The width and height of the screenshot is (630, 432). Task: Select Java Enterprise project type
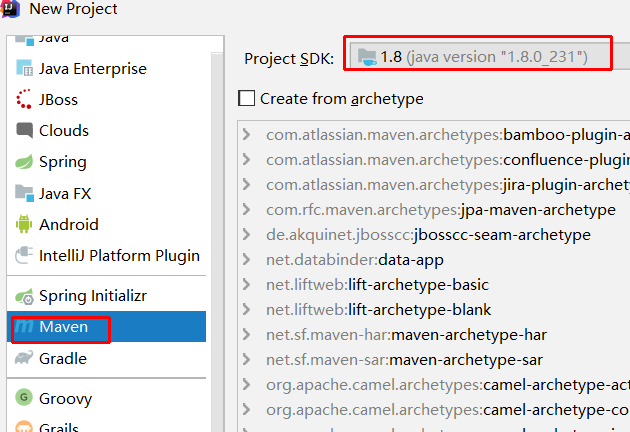tap(106, 68)
